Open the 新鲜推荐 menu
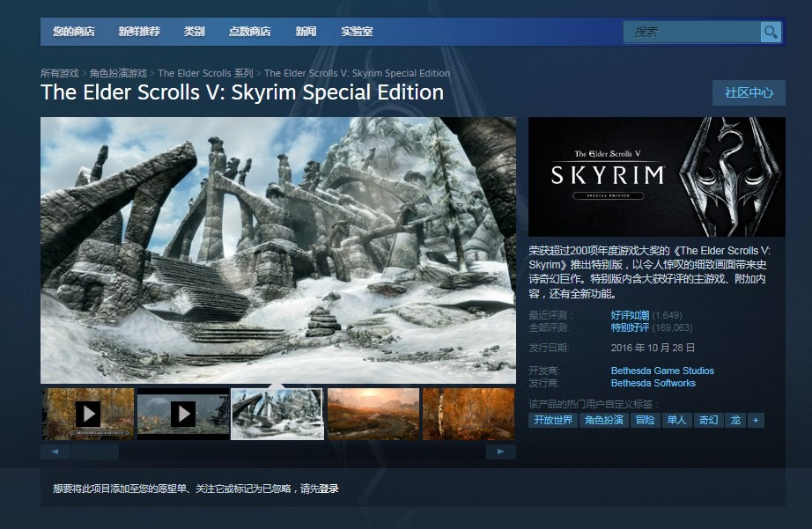This screenshot has height=529, width=812. coord(139,32)
